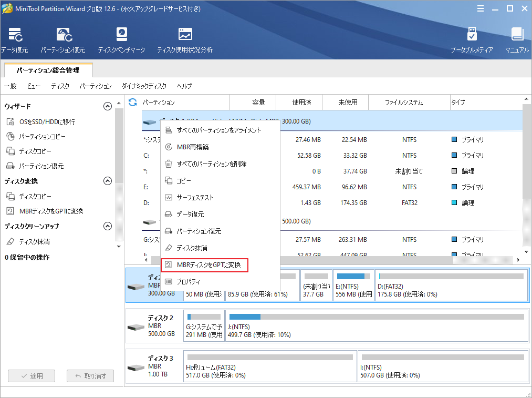Switch to パーティション総合管理 tab
This screenshot has height=398, width=532.
(x=48, y=70)
